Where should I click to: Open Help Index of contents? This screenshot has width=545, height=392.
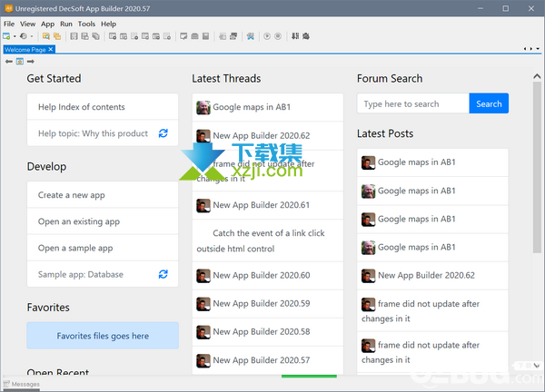pyautogui.click(x=103, y=107)
